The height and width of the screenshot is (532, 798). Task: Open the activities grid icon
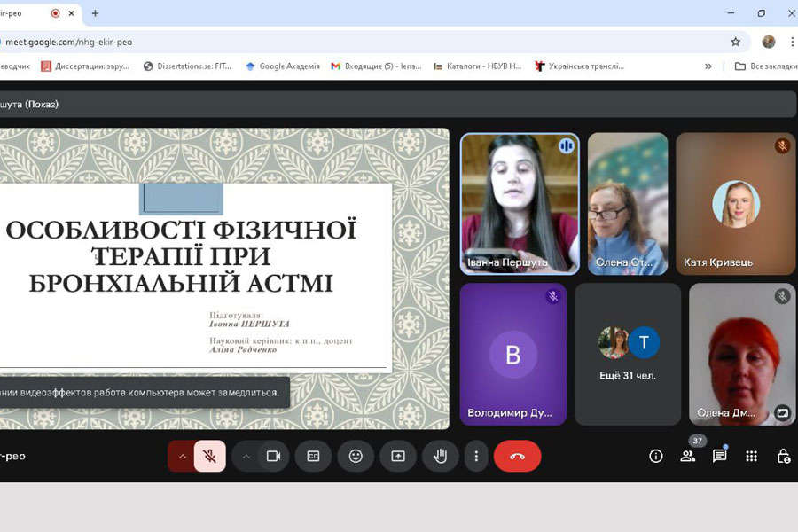751,456
